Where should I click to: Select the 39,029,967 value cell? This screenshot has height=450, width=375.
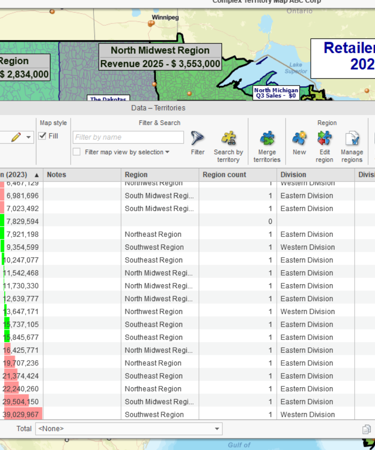[21, 415]
